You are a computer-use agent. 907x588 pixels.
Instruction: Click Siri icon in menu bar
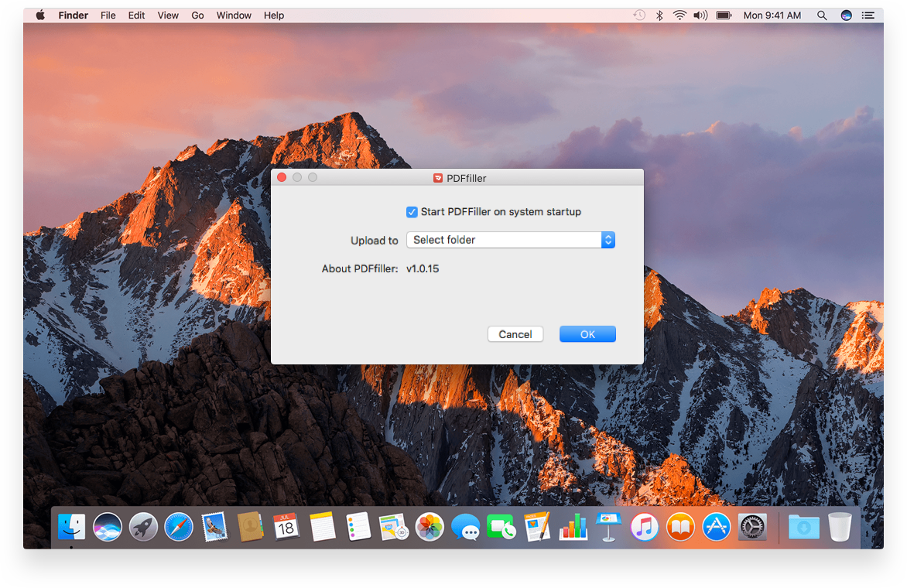click(847, 15)
